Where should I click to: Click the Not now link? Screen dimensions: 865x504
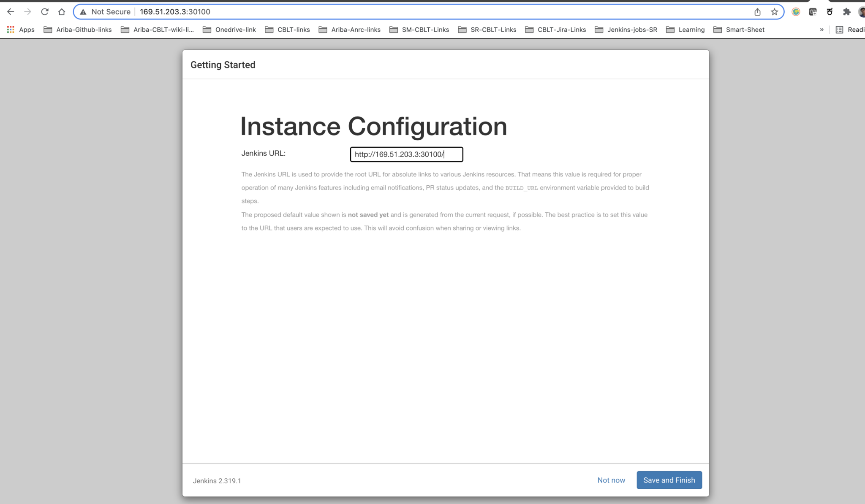[x=611, y=480]
